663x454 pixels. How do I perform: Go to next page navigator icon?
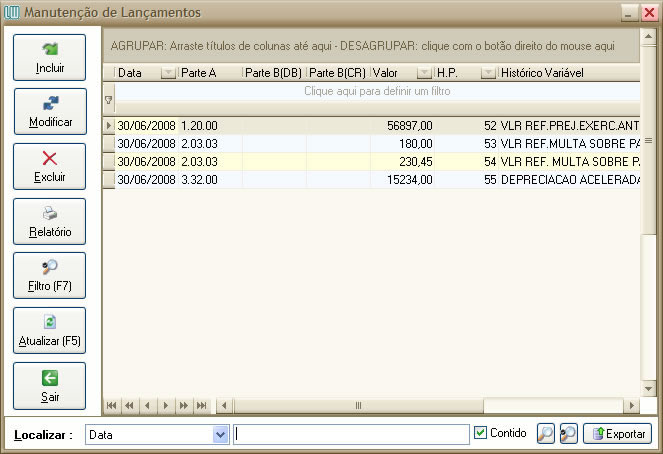[184, 406]
